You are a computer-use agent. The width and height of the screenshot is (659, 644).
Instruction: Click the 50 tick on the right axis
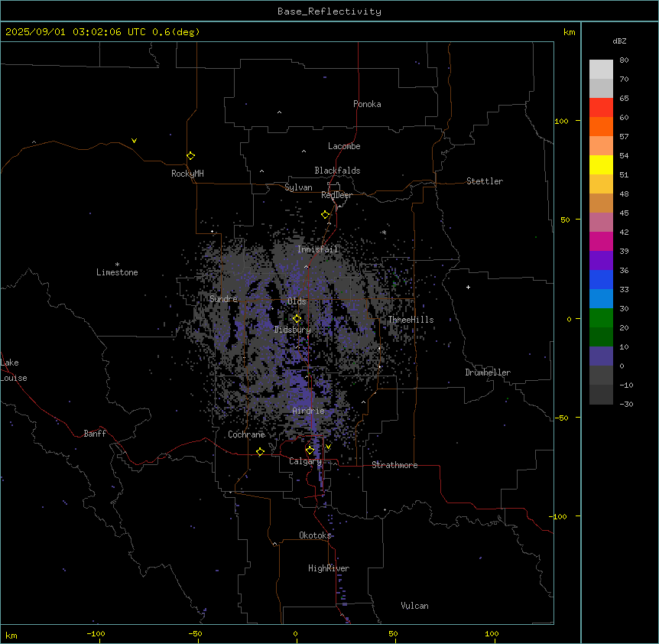565,220
